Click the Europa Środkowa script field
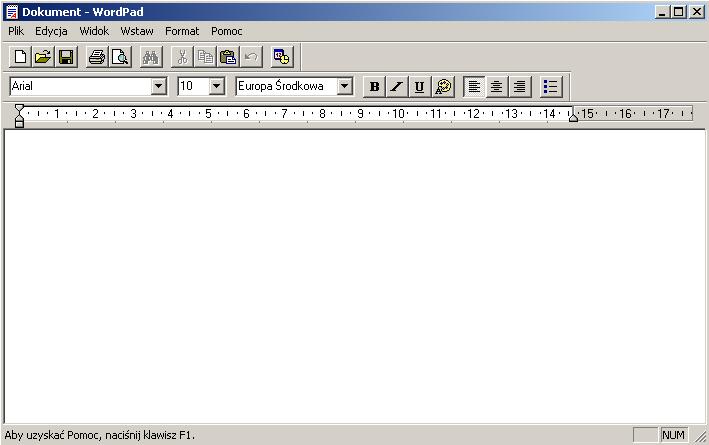The height and width of the screenshot is (445, 709). pos(286,86)
